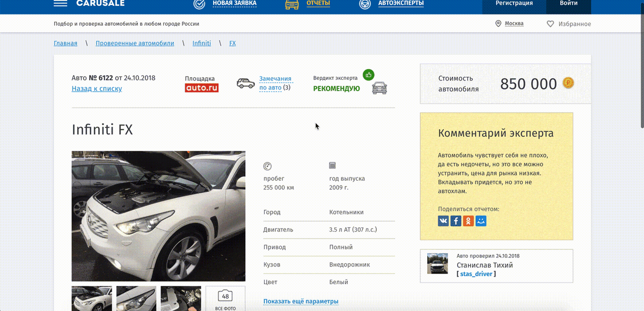
Task: Select second thumbnail under main photo
Action: tap(136, 299)
